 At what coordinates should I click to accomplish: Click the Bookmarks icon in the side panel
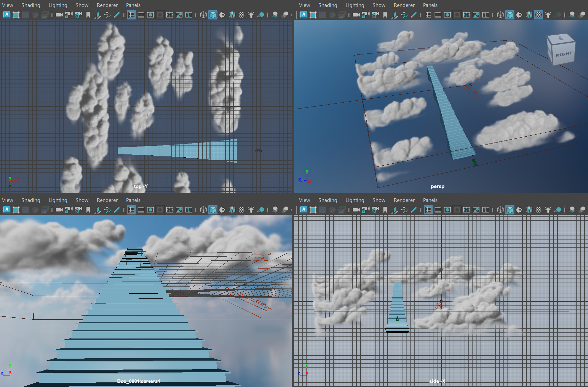point(385,210)
